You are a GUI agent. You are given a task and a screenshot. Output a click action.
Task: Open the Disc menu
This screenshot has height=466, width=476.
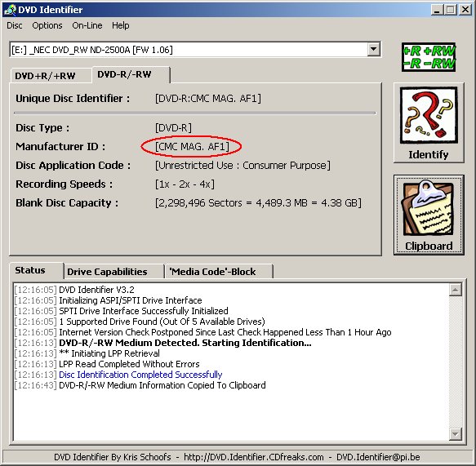(15, 25)
